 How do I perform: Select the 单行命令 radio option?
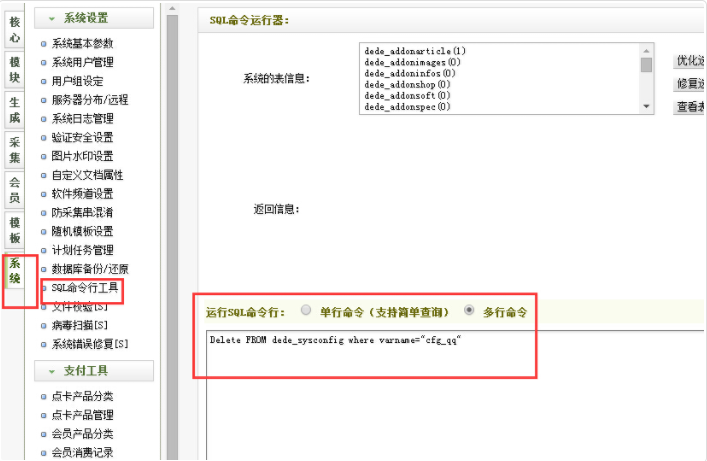pyautogui.click(x=306, y=311)
